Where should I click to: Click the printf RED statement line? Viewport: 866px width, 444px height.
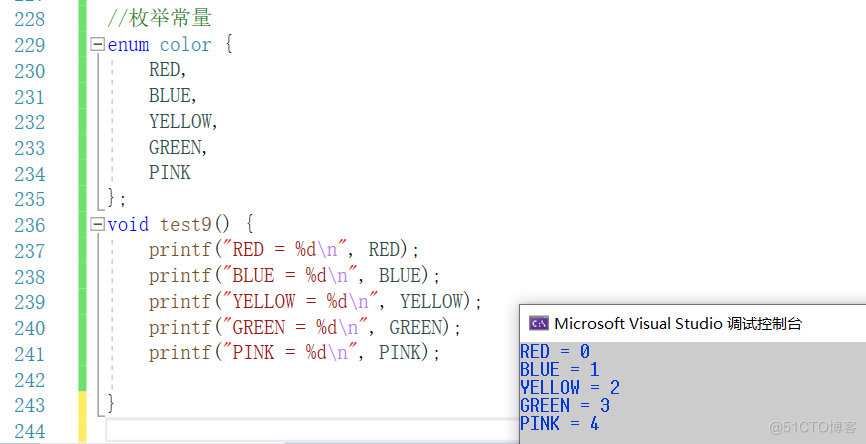pyautogui.click(x=284, y=250)
